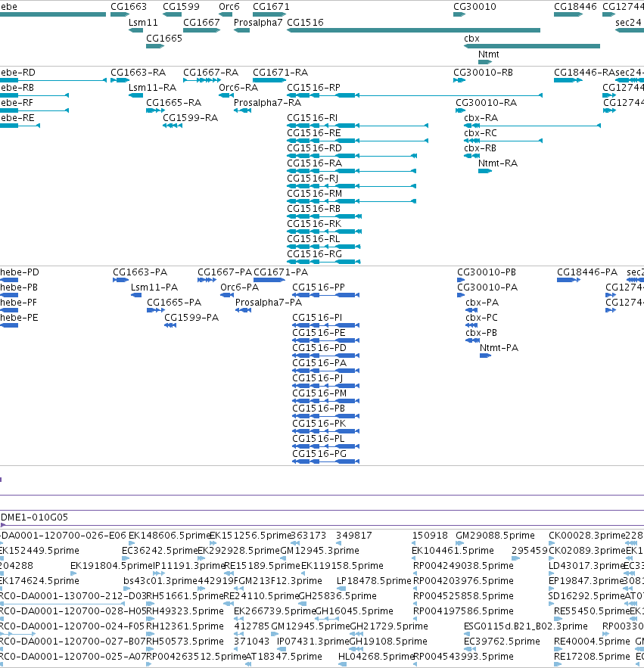Click protein CG1516-PG label
The height and width of the screenshot is (668, 644).
[319, 454]
